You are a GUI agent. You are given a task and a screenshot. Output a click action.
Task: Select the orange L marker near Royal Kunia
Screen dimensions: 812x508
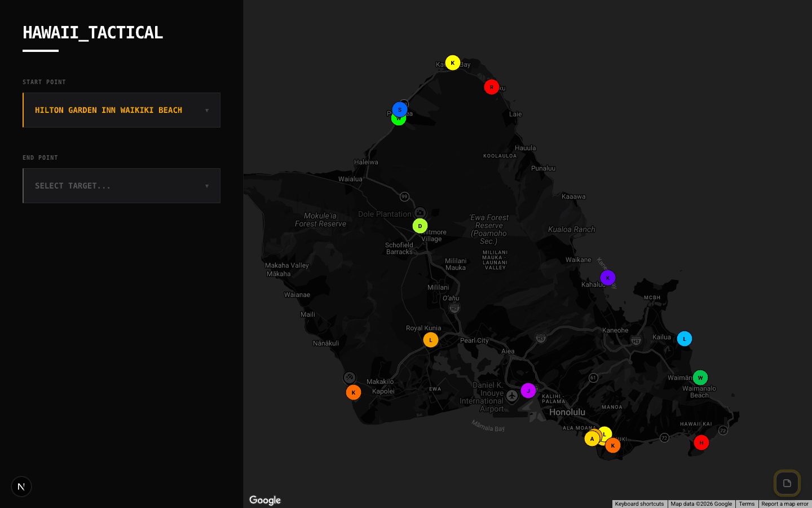[430, 339]
